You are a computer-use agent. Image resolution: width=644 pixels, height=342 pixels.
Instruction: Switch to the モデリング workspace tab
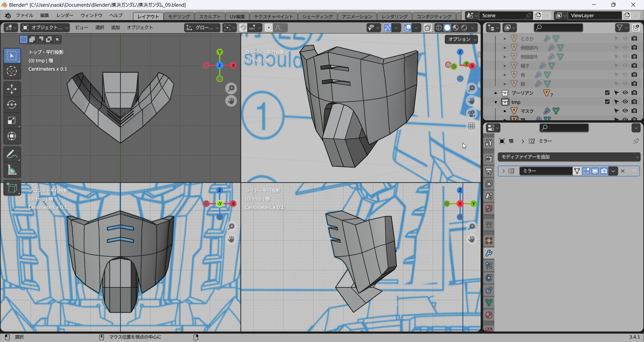tap(179, 16)
